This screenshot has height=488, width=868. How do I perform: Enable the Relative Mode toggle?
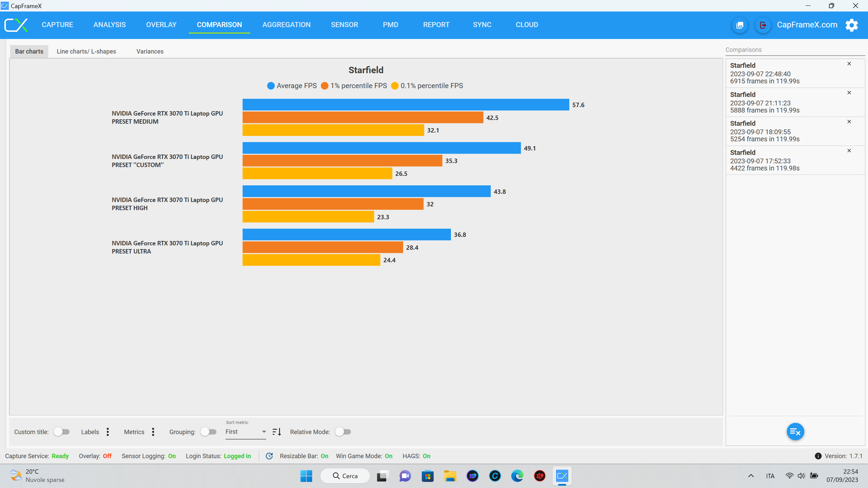[x=343, y=432]
